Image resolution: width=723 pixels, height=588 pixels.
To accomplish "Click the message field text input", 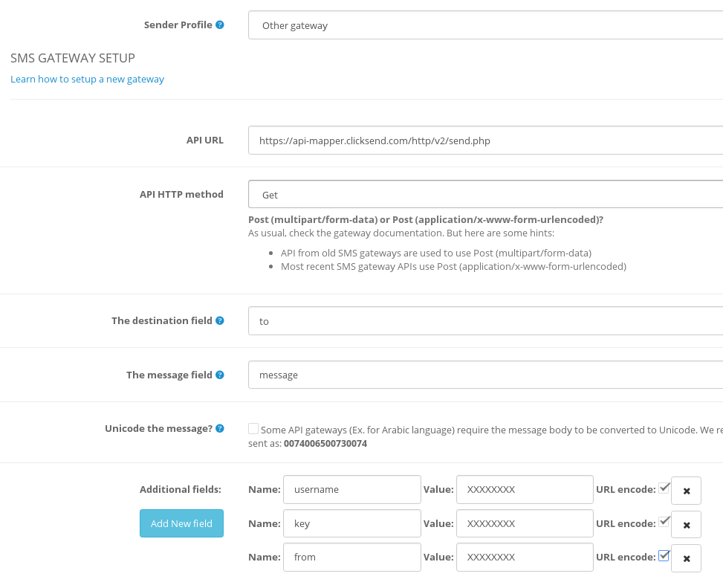I will [484, 375].
